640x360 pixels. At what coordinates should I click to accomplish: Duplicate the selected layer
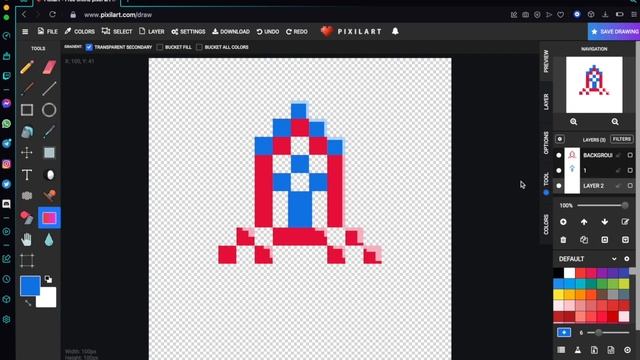tap(584, 240)
